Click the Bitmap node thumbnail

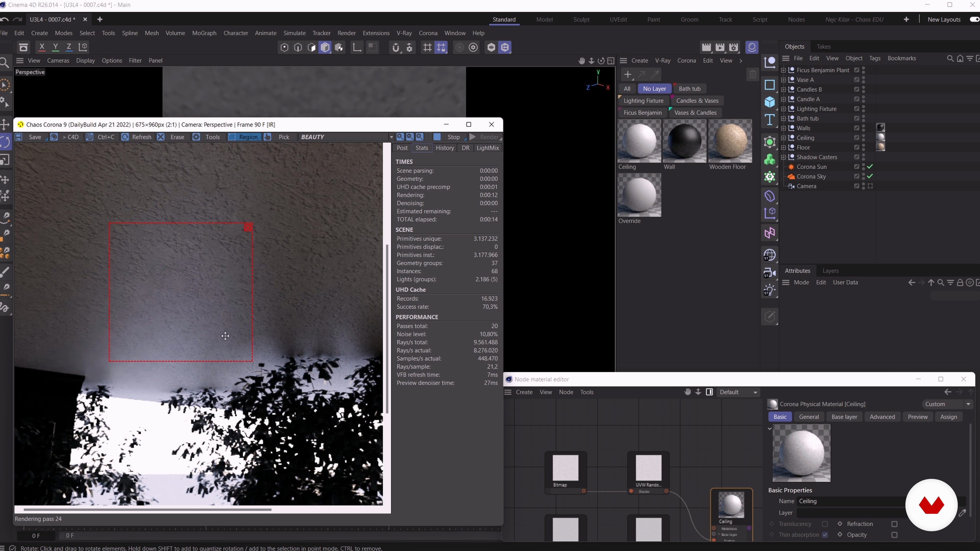(566, 468)
